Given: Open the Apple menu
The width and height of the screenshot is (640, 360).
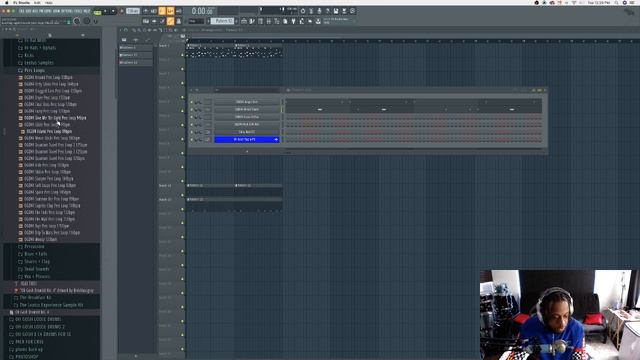Looking at the screenshot, I should (x=7, y=2).
